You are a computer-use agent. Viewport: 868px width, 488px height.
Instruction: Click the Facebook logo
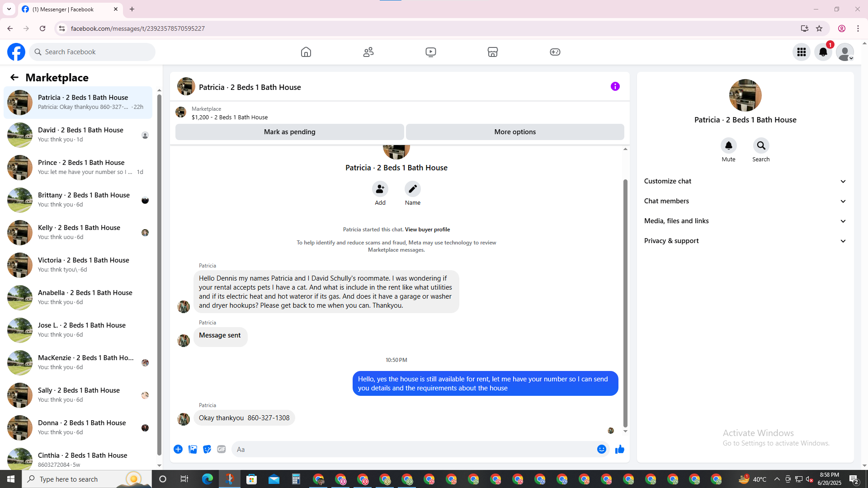point(16,52)
